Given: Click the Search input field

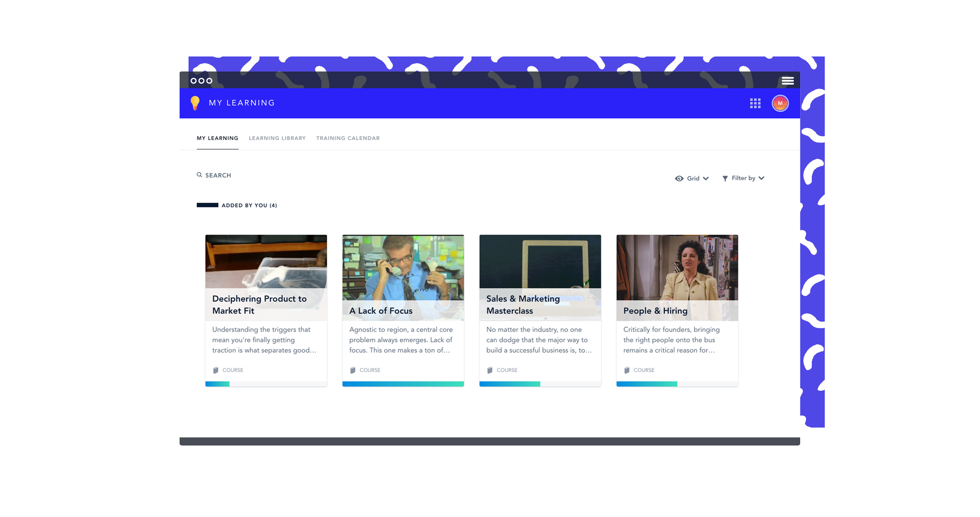Looking at the screenshot, I should (218, 175).
